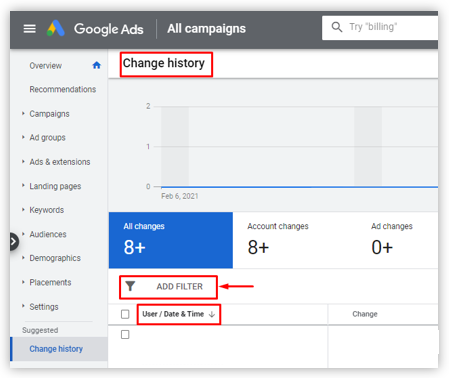Open Recommendations in the sidebar
The width and height of the screenshot is (449, 378).
[63, 89]
